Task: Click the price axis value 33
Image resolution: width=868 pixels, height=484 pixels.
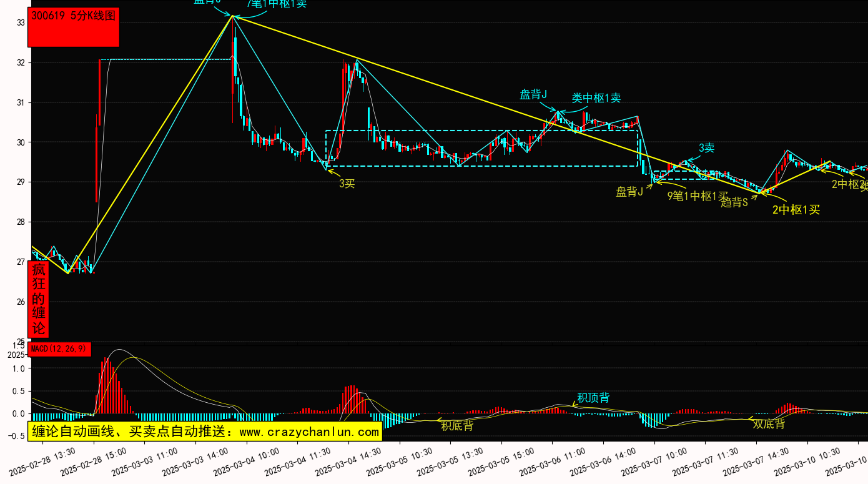Action: coord(20,23)
